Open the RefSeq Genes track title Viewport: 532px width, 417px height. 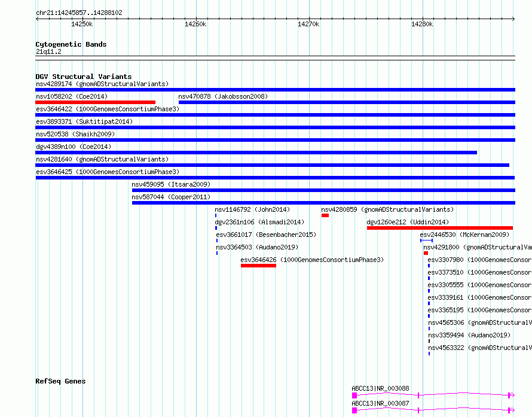pyautogui.click(x=60, y=381)
